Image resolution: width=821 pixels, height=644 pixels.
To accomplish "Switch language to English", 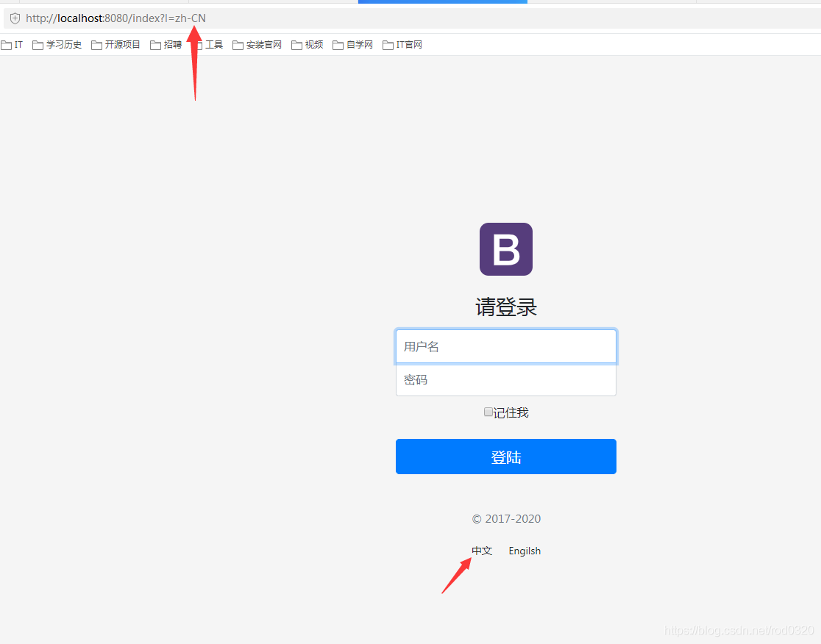I will [x=524, y=551].
